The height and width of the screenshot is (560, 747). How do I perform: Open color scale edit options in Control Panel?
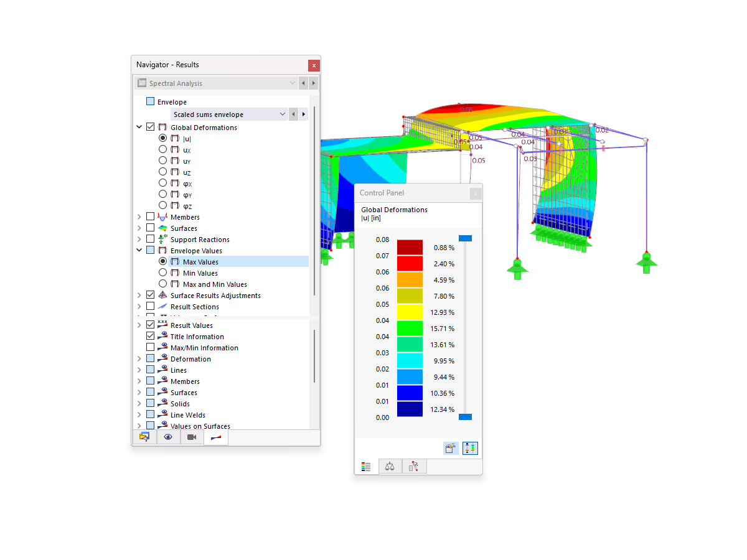451,448
